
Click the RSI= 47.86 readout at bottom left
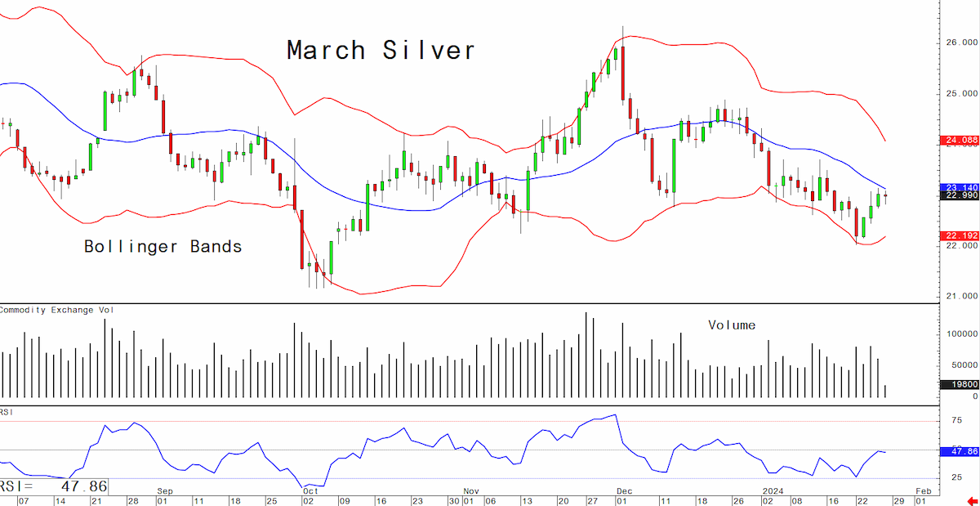point(53,486)
